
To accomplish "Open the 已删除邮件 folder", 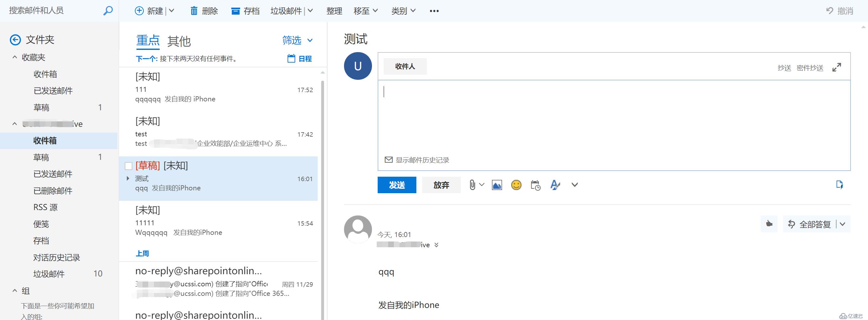I will point(53,191).
